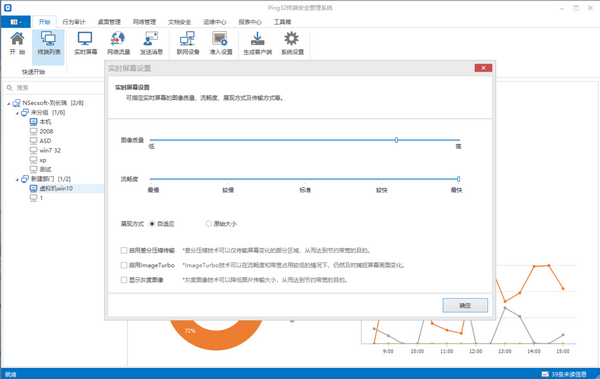Open the blue application menu dropdown
The image size is (600, 379).
pyautogui.click(x=16, y=22)
